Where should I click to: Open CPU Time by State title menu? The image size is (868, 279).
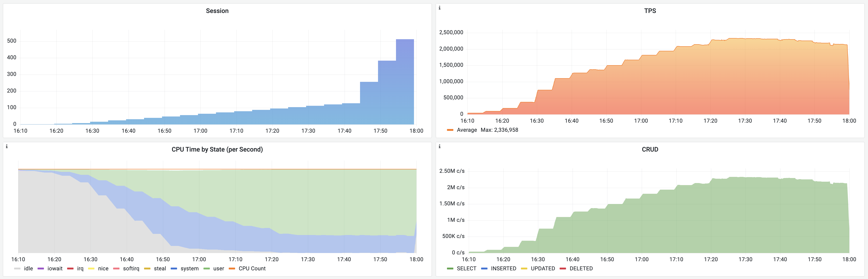coord(217,150)
